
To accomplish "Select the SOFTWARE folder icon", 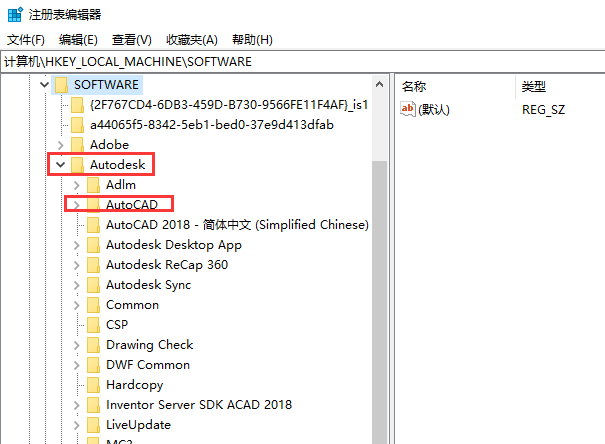I will [61, 85].
